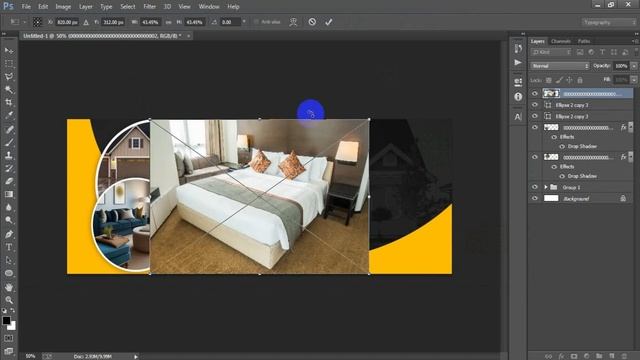The width and height of the screenshot is (640, 360).
Task: Select the Brush tool
Action: (9, 142)
